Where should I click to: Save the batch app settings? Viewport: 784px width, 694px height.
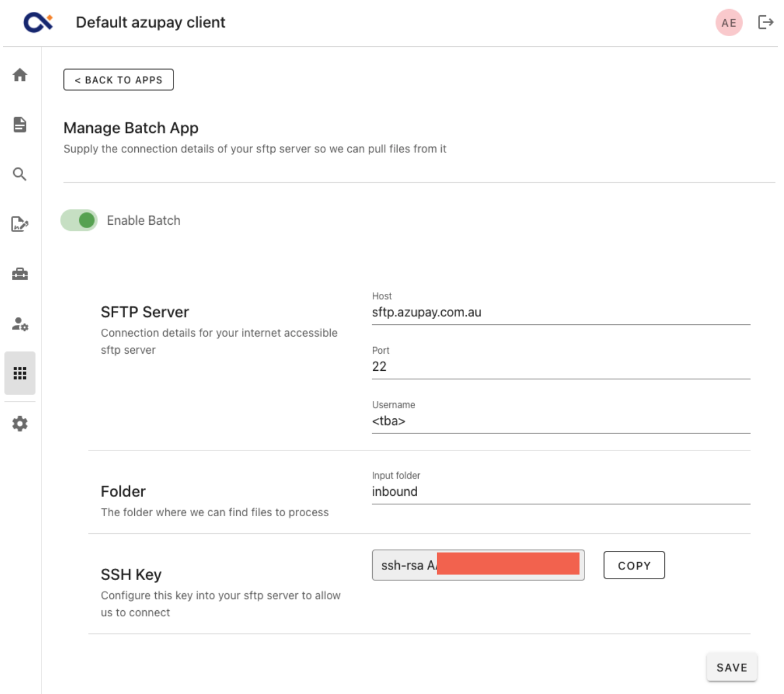731,667
